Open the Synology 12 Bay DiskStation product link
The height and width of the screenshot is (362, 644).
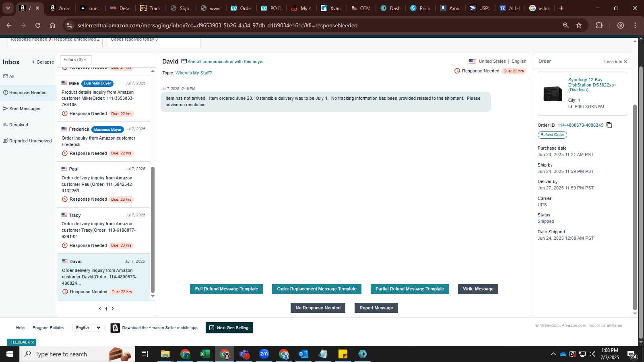tap(592, 85)
